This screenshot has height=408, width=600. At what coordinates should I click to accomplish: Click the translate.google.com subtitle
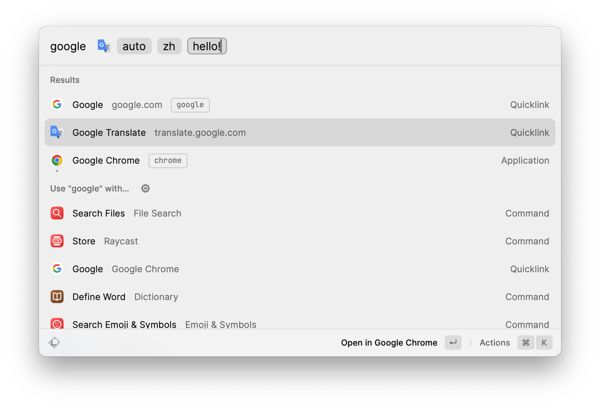pos(200,132)
